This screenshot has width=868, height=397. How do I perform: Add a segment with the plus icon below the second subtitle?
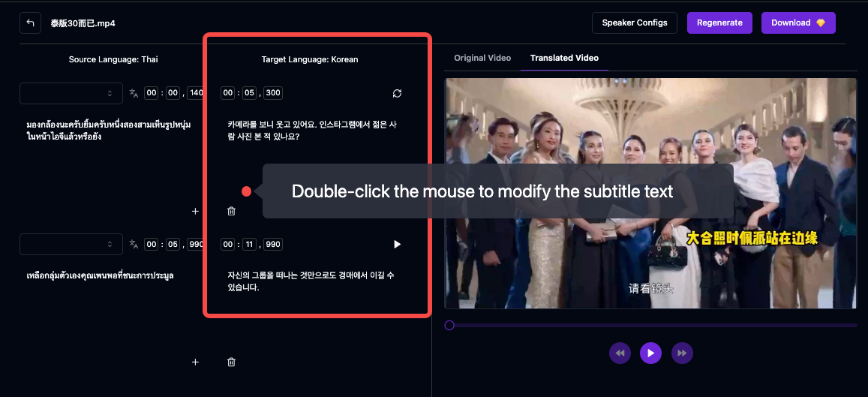tap(195, 362)
